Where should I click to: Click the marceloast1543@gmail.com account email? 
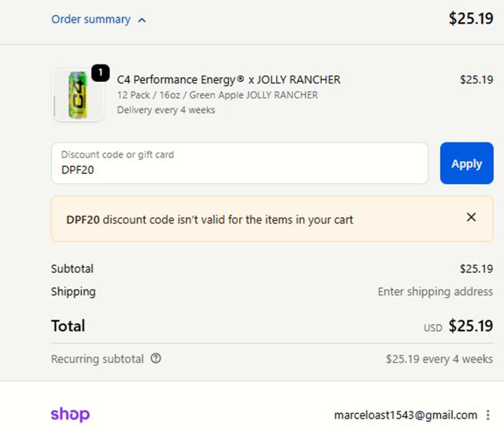(x=406, y=415)
